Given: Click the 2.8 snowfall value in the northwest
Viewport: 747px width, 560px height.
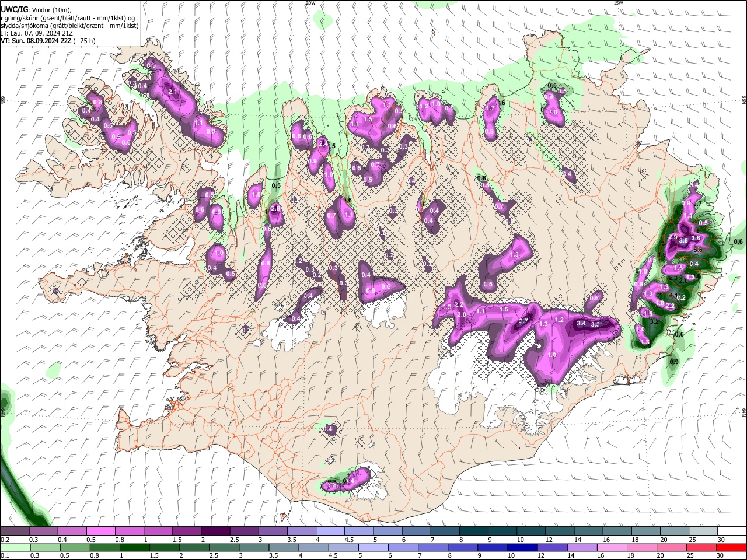Looking at the screenshot, I should click(275, 208).
